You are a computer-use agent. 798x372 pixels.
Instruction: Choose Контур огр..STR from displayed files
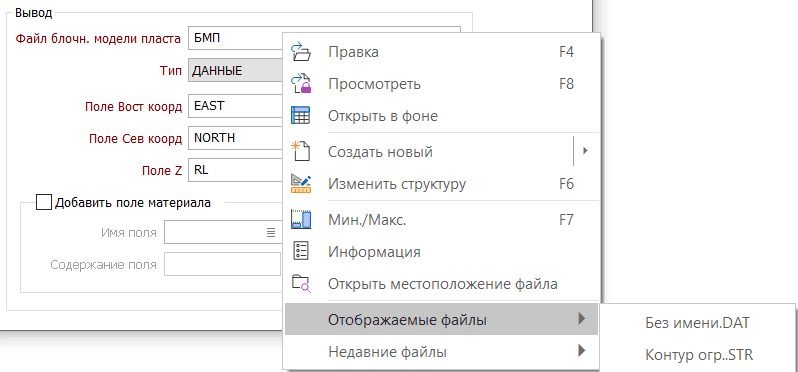697,354
